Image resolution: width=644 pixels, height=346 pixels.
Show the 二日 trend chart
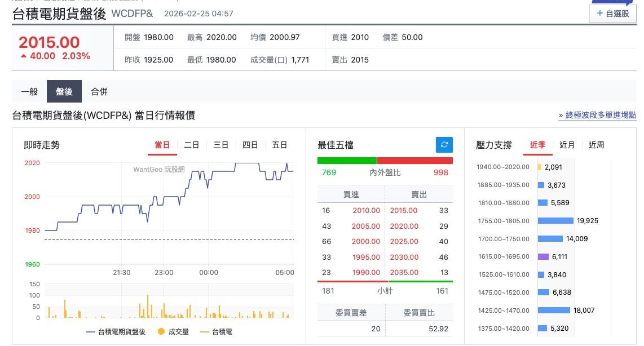click(192, 145)
